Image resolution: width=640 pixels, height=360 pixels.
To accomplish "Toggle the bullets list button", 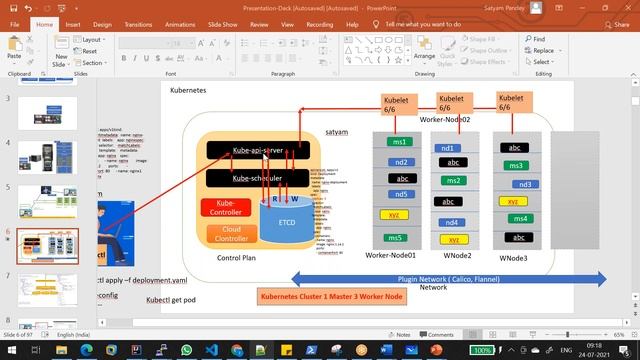I will click(245, 43).
